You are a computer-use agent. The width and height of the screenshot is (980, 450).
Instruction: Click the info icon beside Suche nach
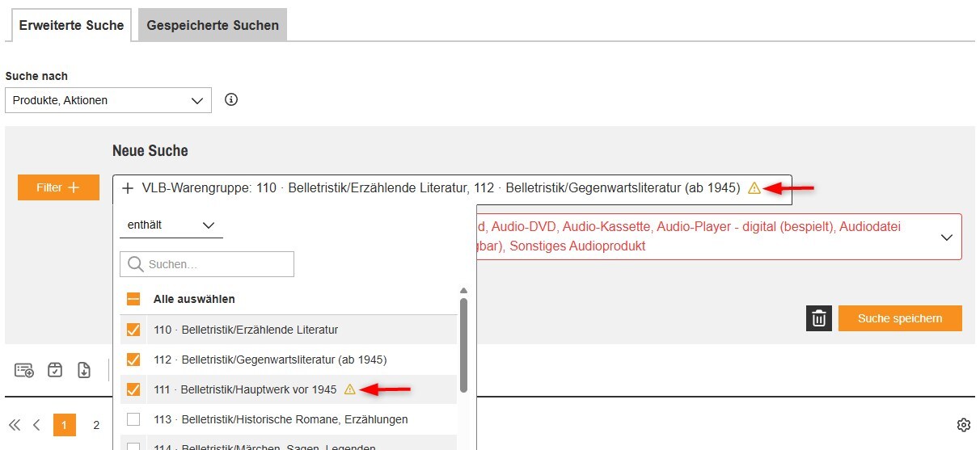[231, 100]
